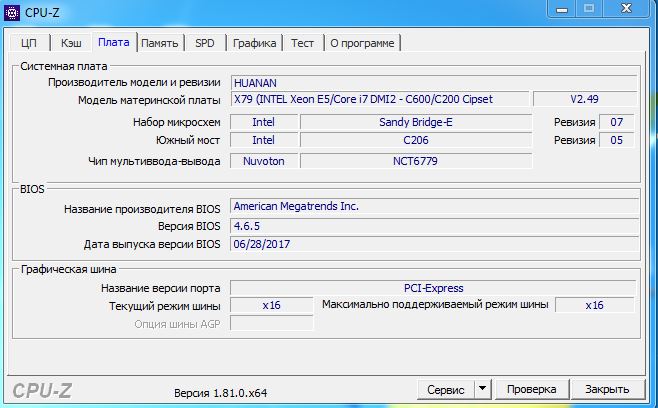Screen dimensions: 658x408
Task: Click the Сервис button
Action: point(446,390)
